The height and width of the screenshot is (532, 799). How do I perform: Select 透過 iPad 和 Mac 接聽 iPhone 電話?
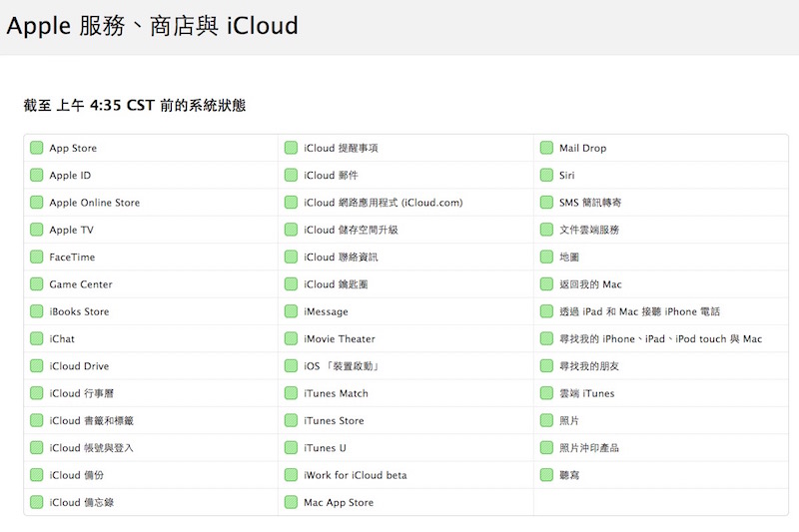pyautogui.click(x=639, y=311)
